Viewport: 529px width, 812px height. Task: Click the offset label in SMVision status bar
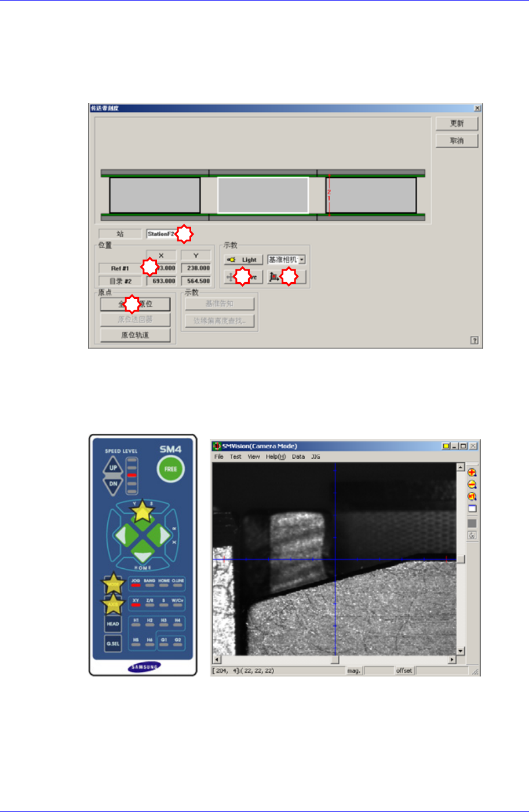[x=404, y=671]
